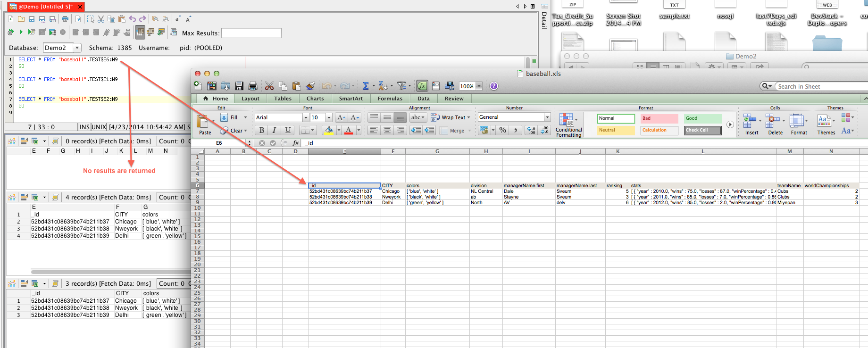Click the Print icon in SQL editor toolbar
This screenshot has width=868, height=348.
tap(65, 19)
